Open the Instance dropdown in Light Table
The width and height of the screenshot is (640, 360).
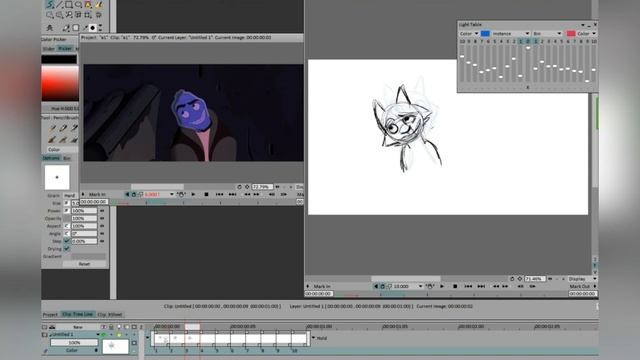511,33
